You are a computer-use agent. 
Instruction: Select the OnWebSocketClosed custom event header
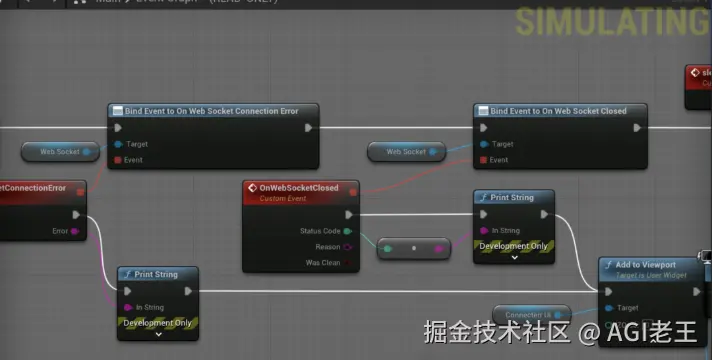pos(301,192)
